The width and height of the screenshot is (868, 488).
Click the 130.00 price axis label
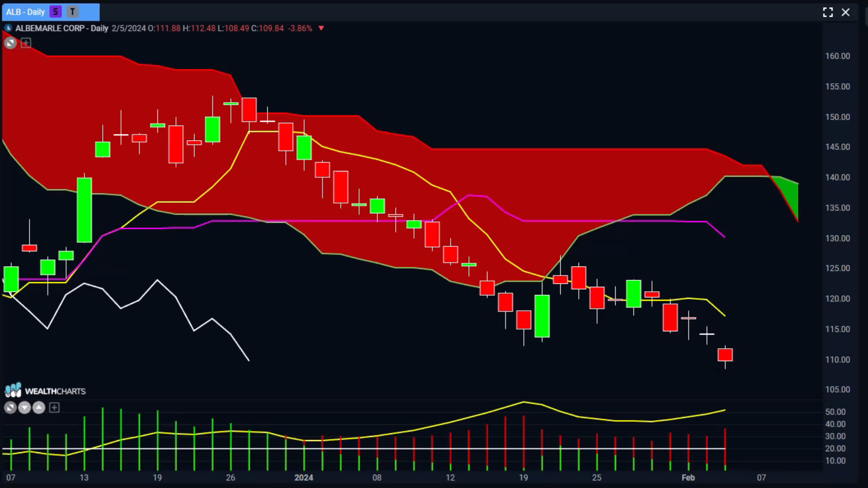pos(838,238)
